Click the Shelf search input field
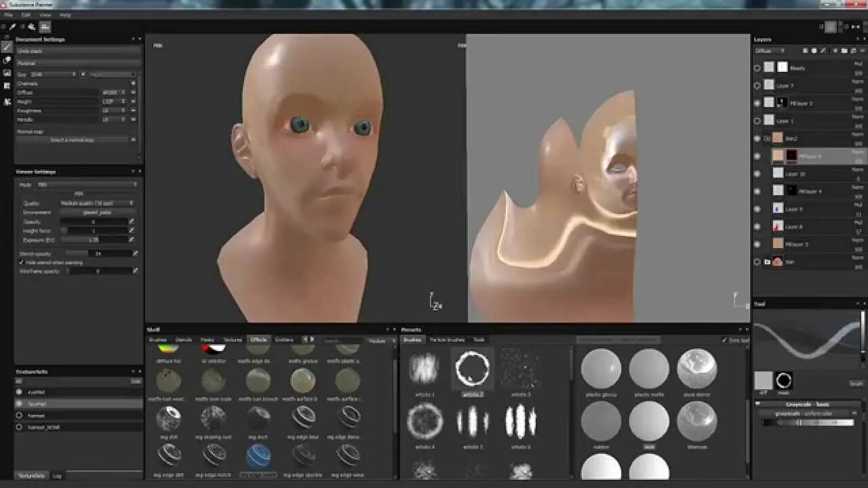 pyautogui.click(x=342, y=341)
